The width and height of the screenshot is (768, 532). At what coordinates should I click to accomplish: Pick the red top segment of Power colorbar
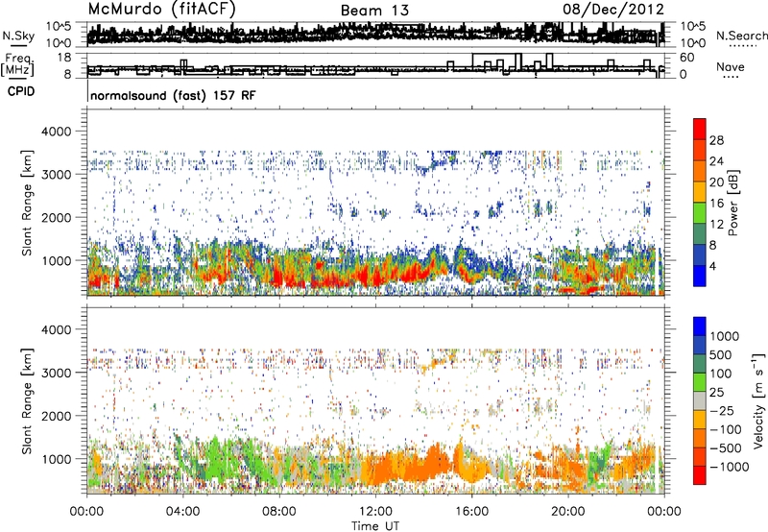point(700,129)
